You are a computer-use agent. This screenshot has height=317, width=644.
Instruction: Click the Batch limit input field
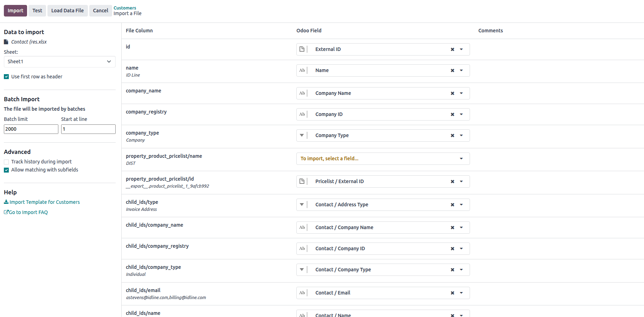click(x=31, y=129)
